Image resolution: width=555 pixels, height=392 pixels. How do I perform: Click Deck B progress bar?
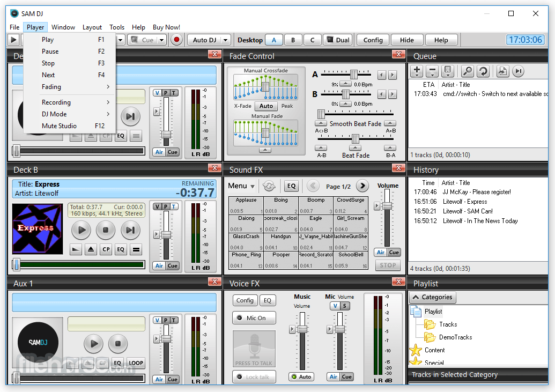78,264
